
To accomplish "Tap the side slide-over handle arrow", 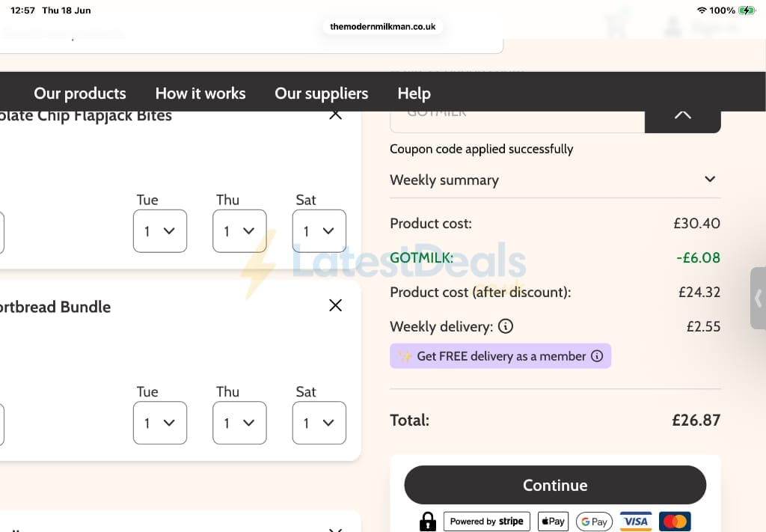I will [x=758, y=298].
